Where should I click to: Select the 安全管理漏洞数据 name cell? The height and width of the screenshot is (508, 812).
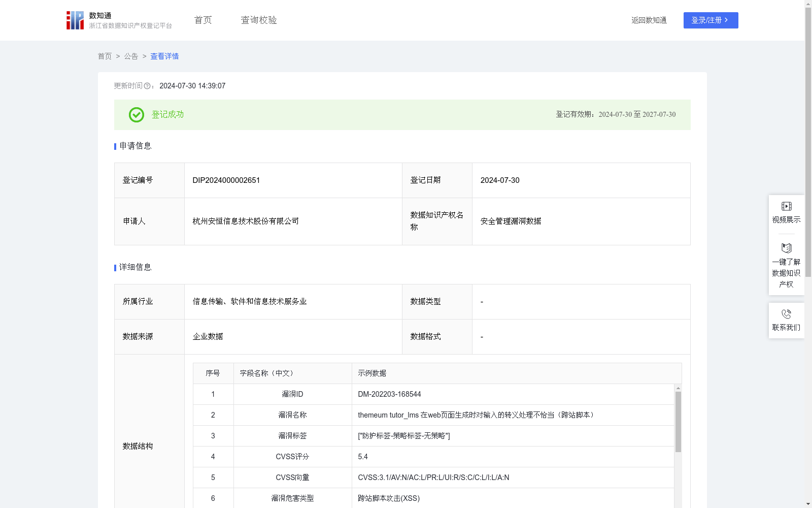pyautogui.click(x=581, y=221)
